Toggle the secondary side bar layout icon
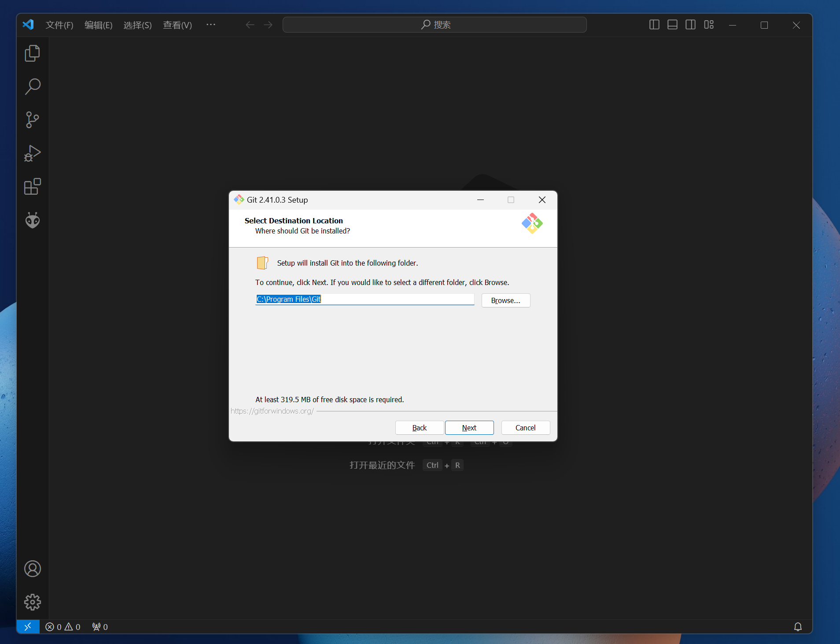Screen dimensions: 840x644 [690, 25]
